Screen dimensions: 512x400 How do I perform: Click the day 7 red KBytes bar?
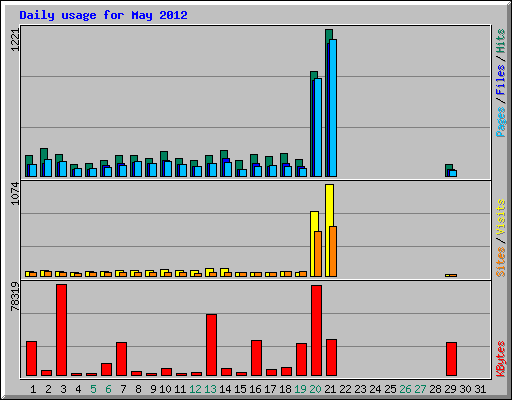point(121,359)
